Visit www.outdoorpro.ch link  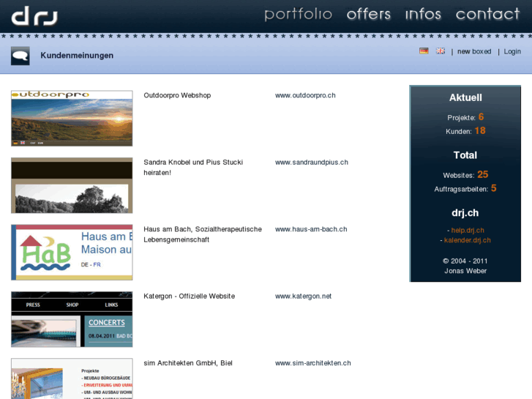coord(305,95)
